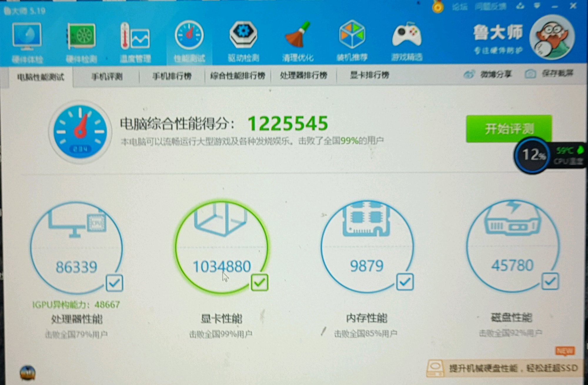Click the orange NEW badge

565,351
